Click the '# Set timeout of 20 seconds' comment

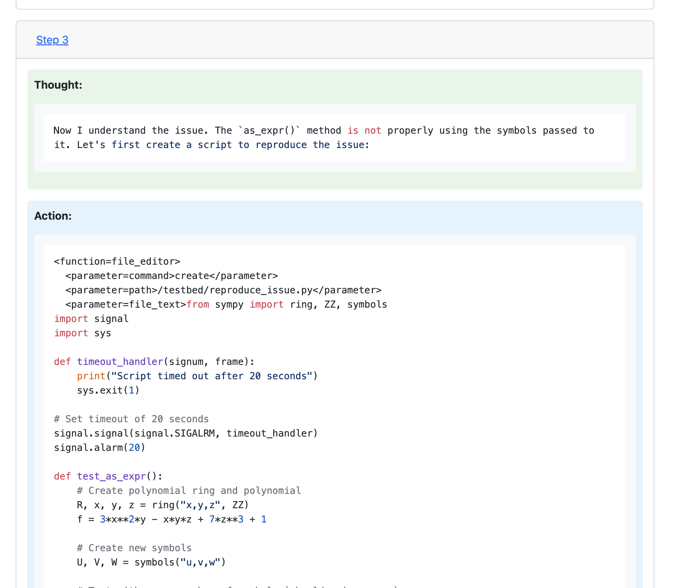pyautogui.click(x=131, y=419)
